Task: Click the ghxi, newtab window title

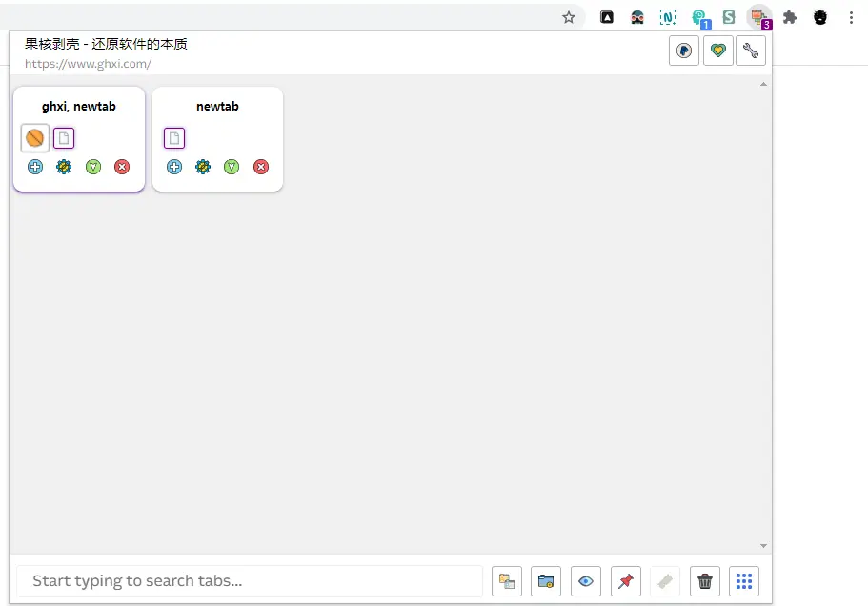Action: pos(79,107)
